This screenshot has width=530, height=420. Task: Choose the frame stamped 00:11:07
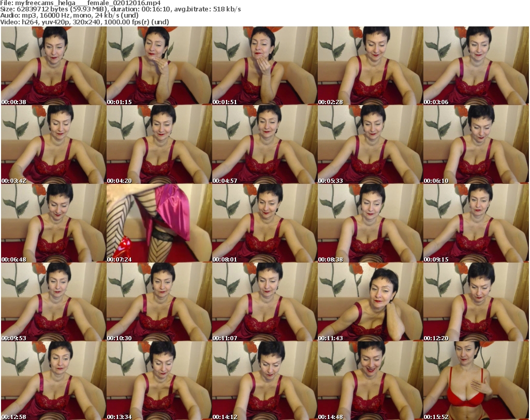[264, 301]
